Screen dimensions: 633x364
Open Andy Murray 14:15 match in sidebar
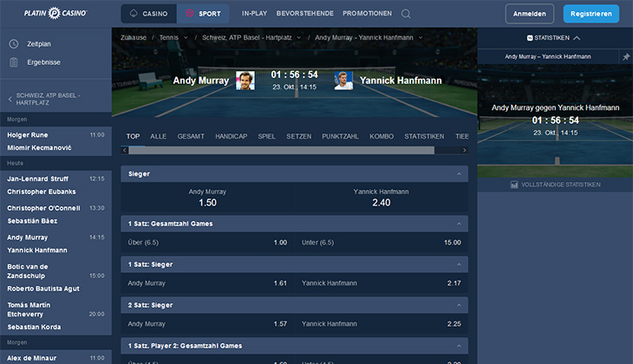pos(55,244)
